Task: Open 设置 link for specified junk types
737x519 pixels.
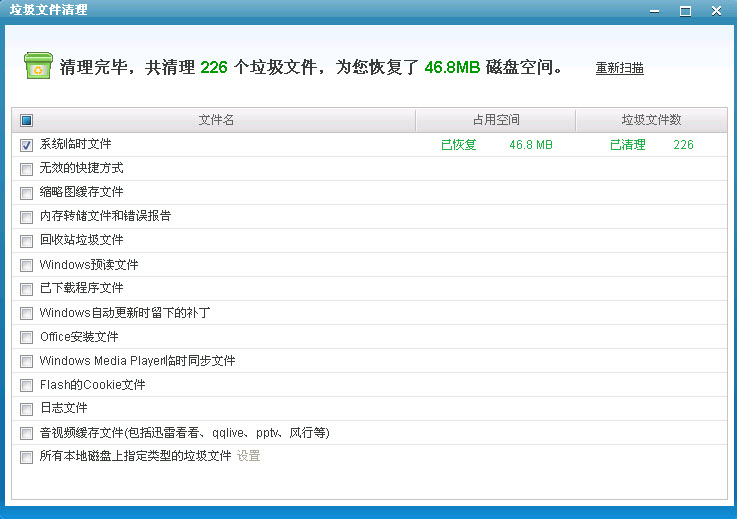Action: [248, 456]
